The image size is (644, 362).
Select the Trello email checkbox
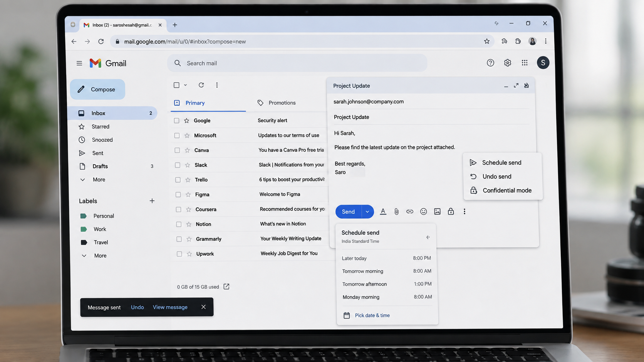pyautogui.click(x=178, y=180)
